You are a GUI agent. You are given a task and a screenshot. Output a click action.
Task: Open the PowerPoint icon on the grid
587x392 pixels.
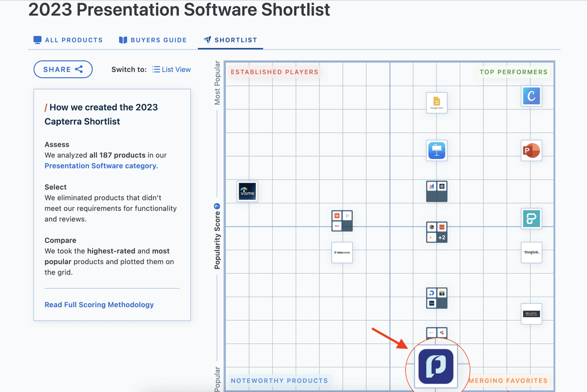pyautogui.click(x=531, y=151)
